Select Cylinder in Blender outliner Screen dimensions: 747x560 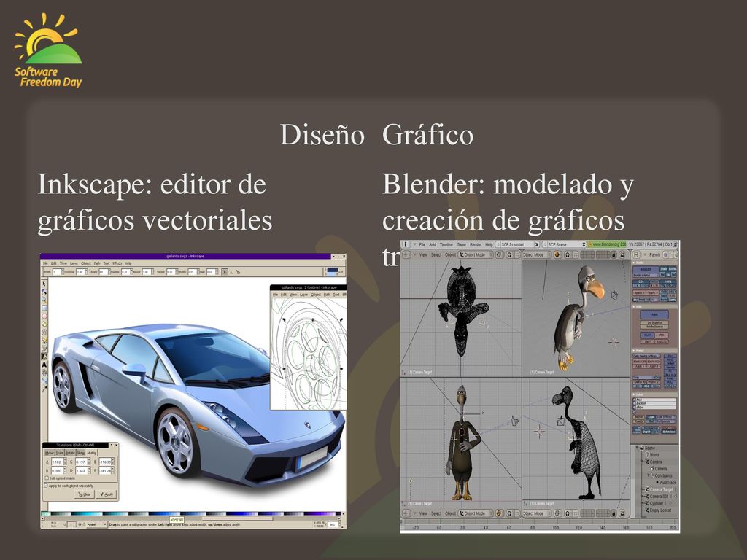coord(657,503)
